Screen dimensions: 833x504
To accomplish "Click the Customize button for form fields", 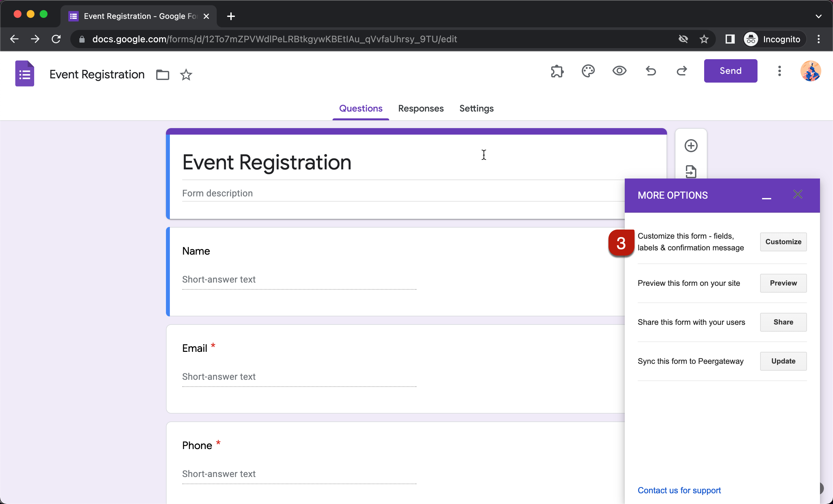I will pos(783,242).
